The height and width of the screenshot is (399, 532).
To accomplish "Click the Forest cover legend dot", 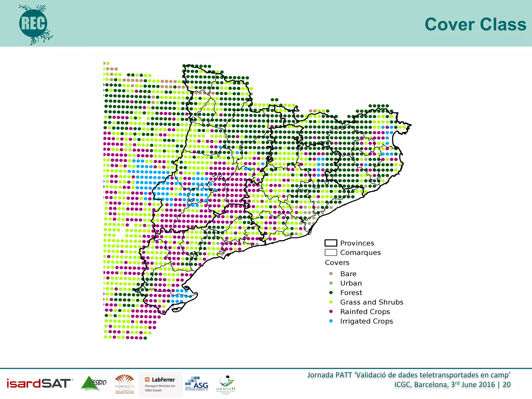I will [x=331, y=292].
